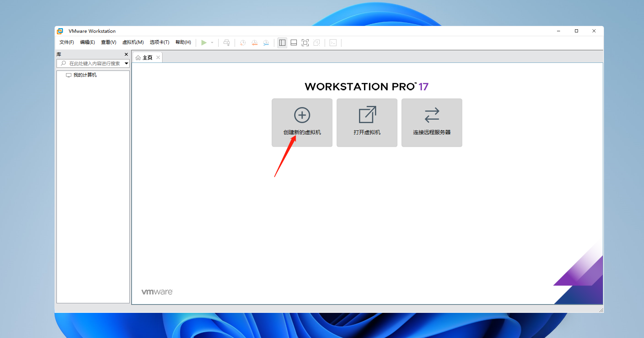Viewport: 644px width, 338px height.
Task: Click 创建新的虚拟机 button
Action: 302,123
